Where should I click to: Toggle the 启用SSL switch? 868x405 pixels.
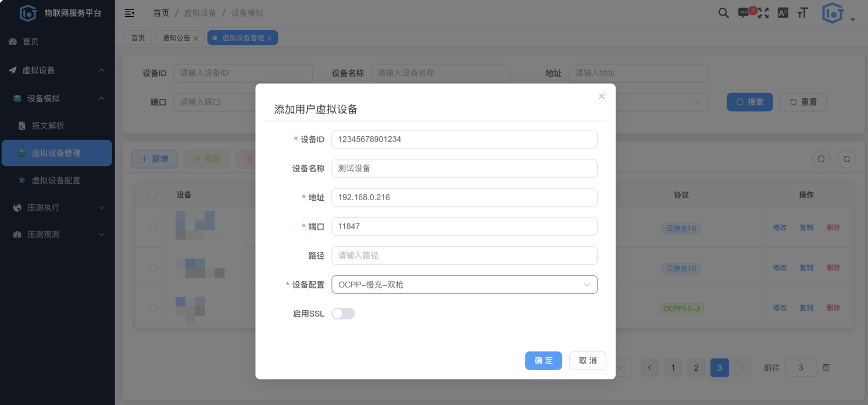(x=343, y=314)
